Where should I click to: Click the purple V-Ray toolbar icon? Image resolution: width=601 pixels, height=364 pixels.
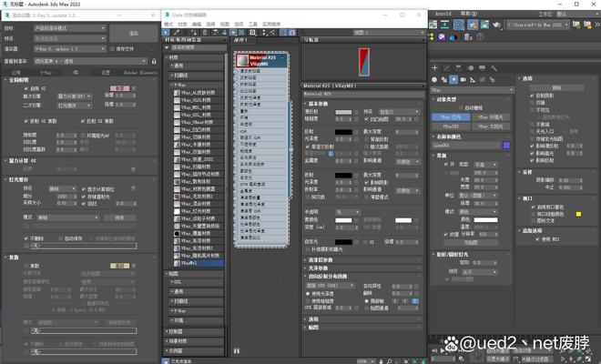click(x=442, y=36)
